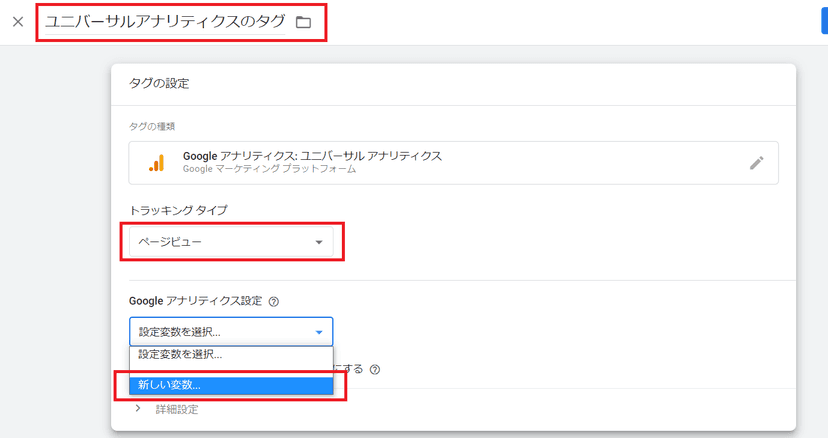
Task: Click the タグの設定 heading
Action: 159,83
